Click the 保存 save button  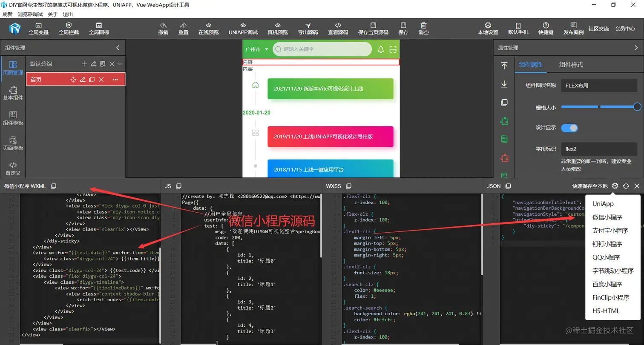click(403, 29)
